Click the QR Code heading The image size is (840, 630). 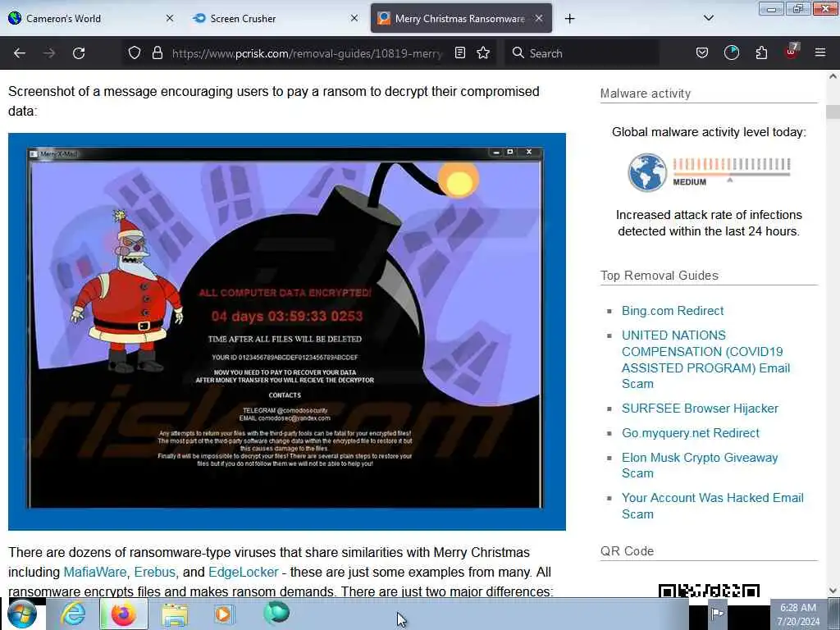(627, 550)
